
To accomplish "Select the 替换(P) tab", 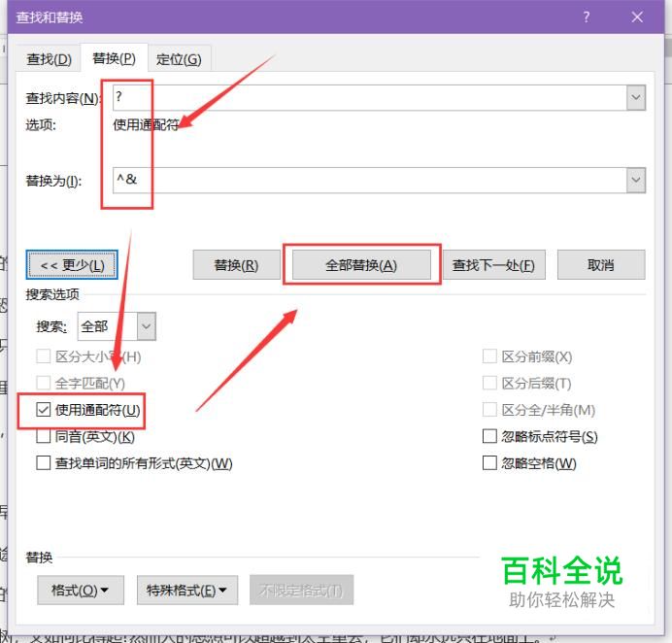I will [114, 58].
